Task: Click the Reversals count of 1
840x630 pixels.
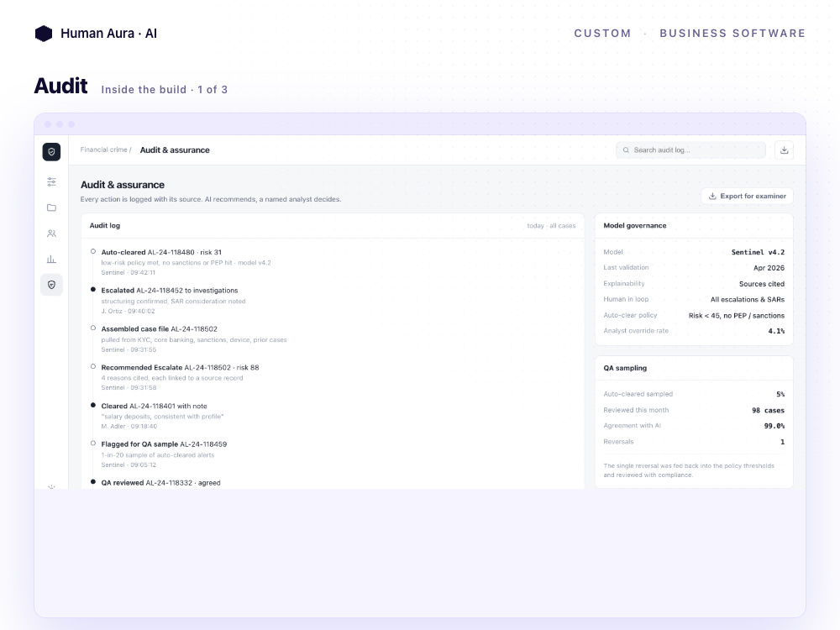Action: pos(782,442)
